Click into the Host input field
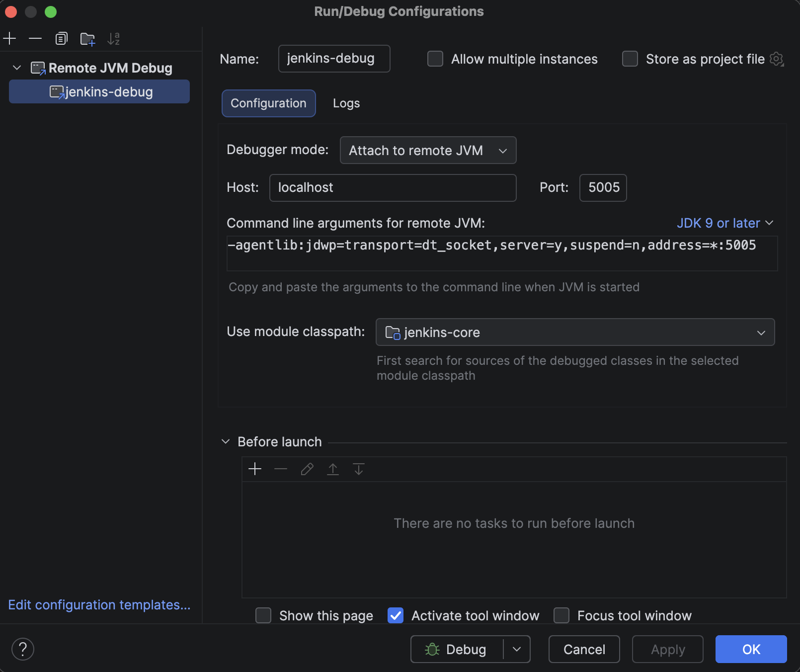This screenshot has width=800, height=672. coord(393,188)
